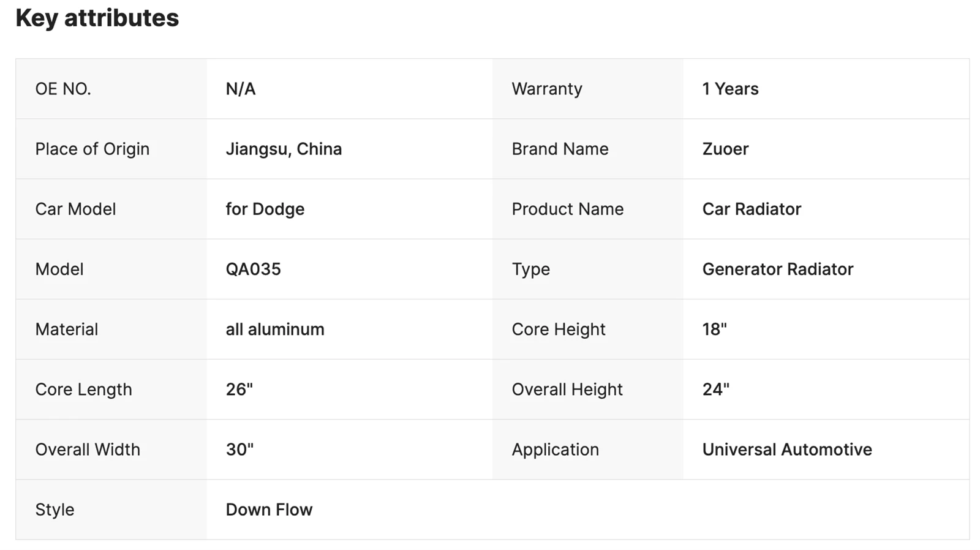Select the all aluminum material value
The height and width of the screenshot is (550, 980).
click(x=275, y=329)
